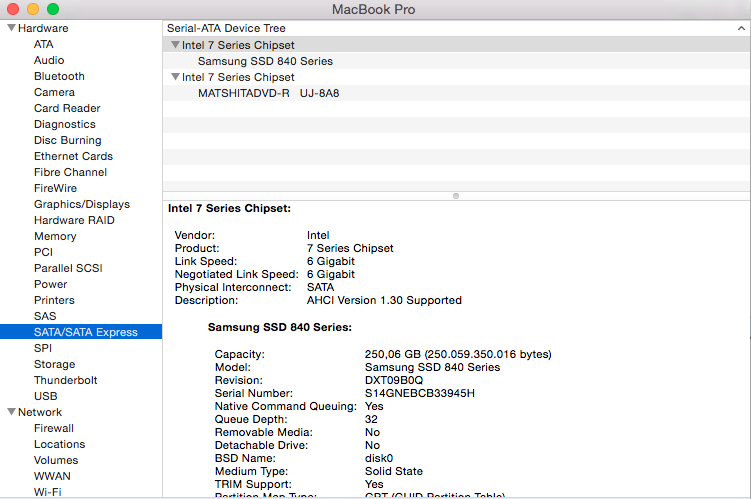The height and width of the screenshot is (499, 751).
Task: Select ATA in the sidebar
Action: pos(44,44)
